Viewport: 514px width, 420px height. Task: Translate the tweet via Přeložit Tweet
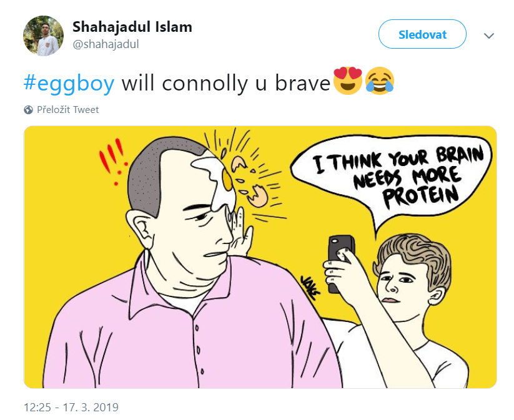pyautogui.click(x=67, y=110)
